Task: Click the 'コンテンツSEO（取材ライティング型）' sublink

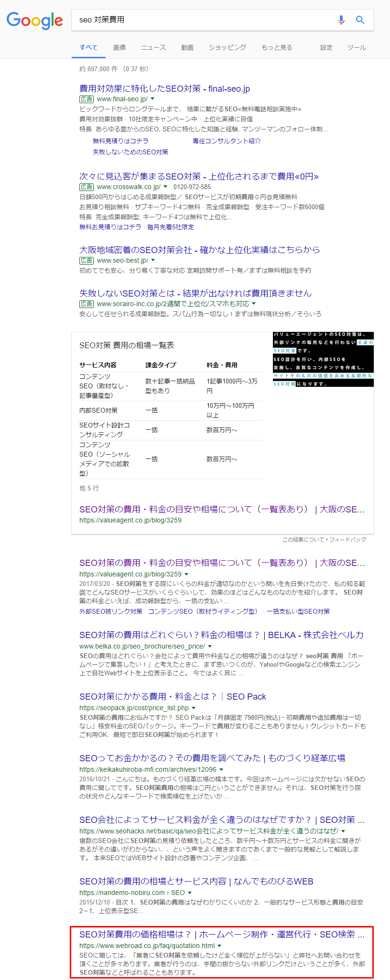Action: tap(203, 611)
